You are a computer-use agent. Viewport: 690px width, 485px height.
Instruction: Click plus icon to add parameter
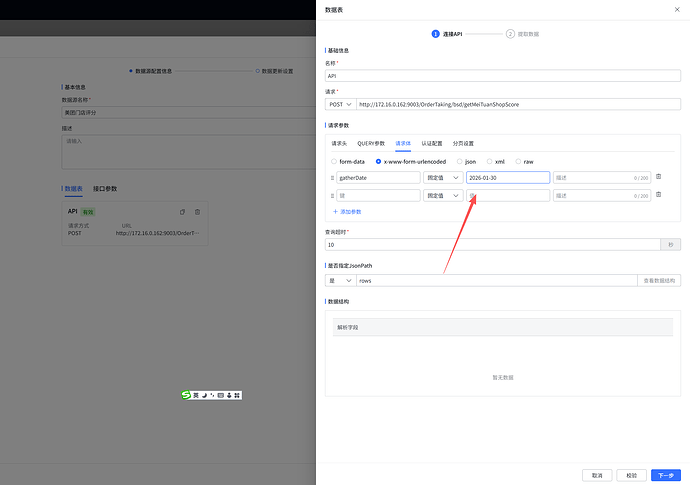[x=335, y=212]
